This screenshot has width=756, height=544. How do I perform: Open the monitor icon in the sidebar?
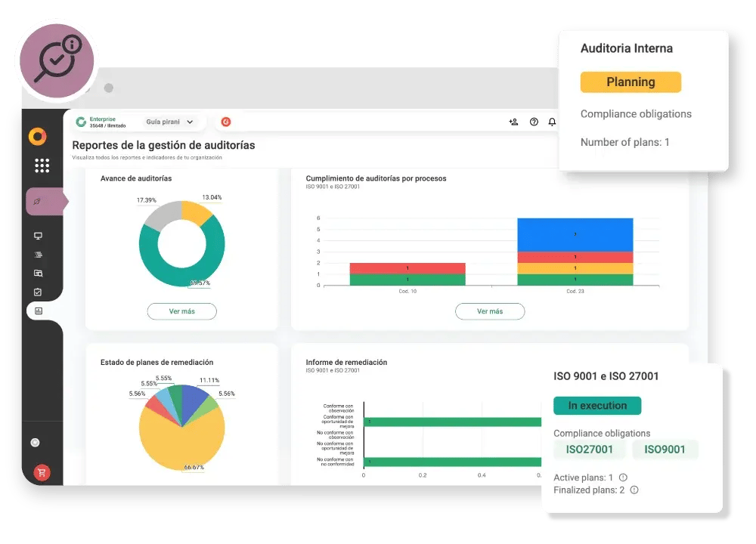(x=39, y=236)
